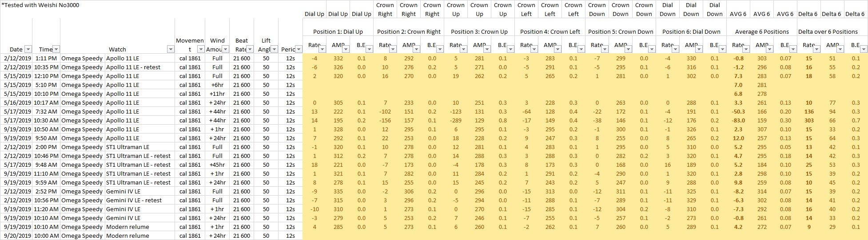Open the Beat Rate filter dropdown
This screenshot has height=240, width=868.
250,49
